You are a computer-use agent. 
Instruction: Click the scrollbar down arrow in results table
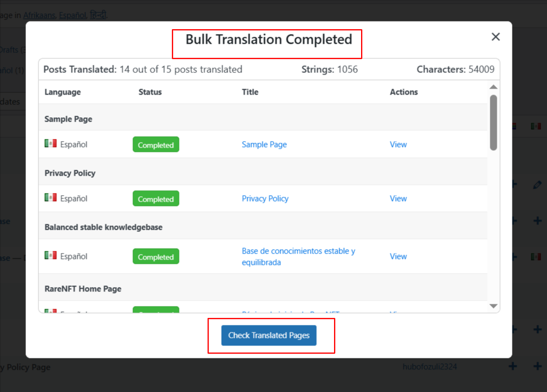[x=493, y=306]
